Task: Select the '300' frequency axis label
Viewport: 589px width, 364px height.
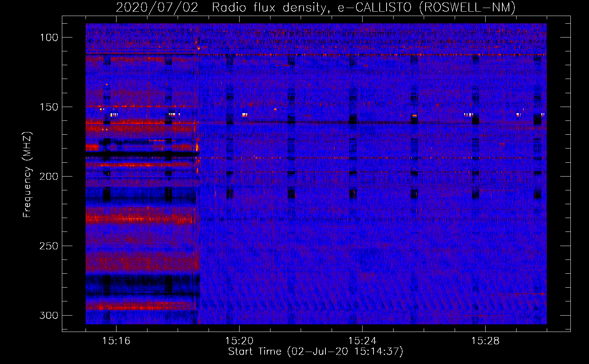Action: 49,315
